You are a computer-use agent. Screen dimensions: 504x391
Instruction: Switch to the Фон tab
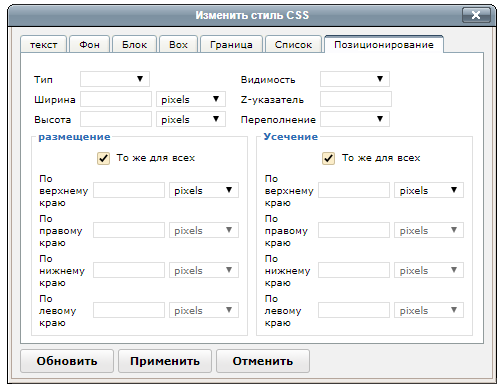point(89,44)
